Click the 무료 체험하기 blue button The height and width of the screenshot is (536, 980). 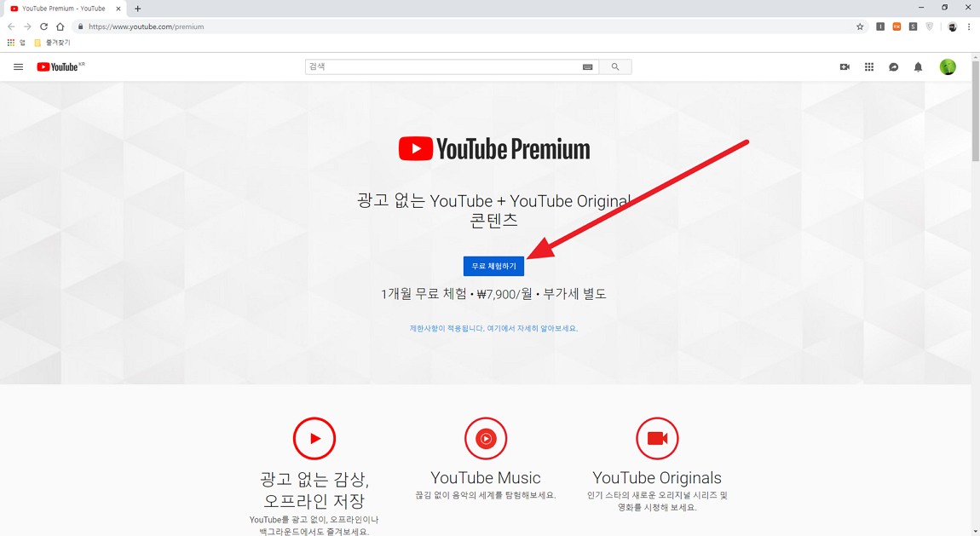tap(493, 266)
